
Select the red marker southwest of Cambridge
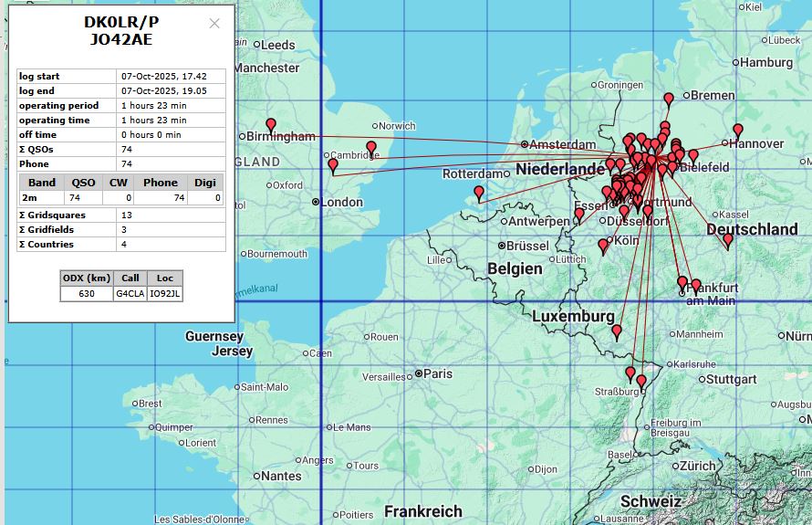click(333, 166)
